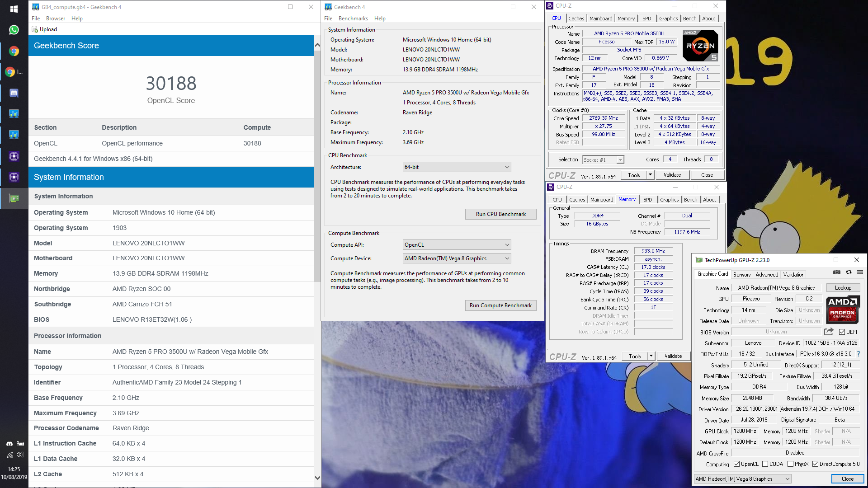Toggle the PhysX computing checkbox
The height and width of the screenshot is (488, 868).
[791, 464]
